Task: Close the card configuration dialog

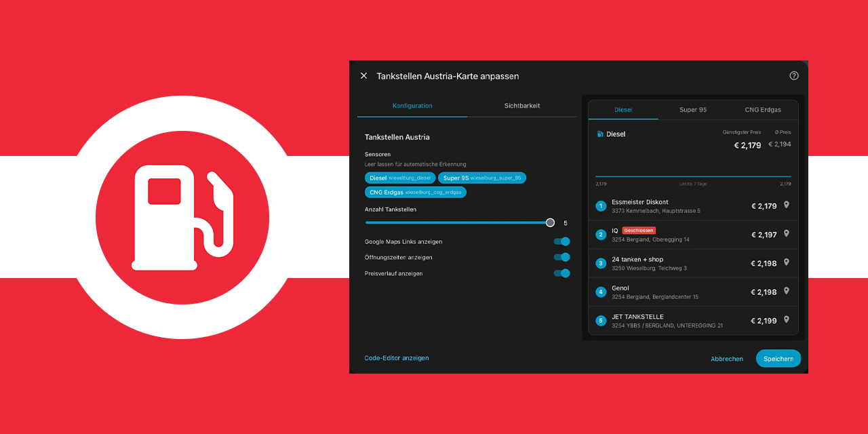Action: (x=363, y=76)
